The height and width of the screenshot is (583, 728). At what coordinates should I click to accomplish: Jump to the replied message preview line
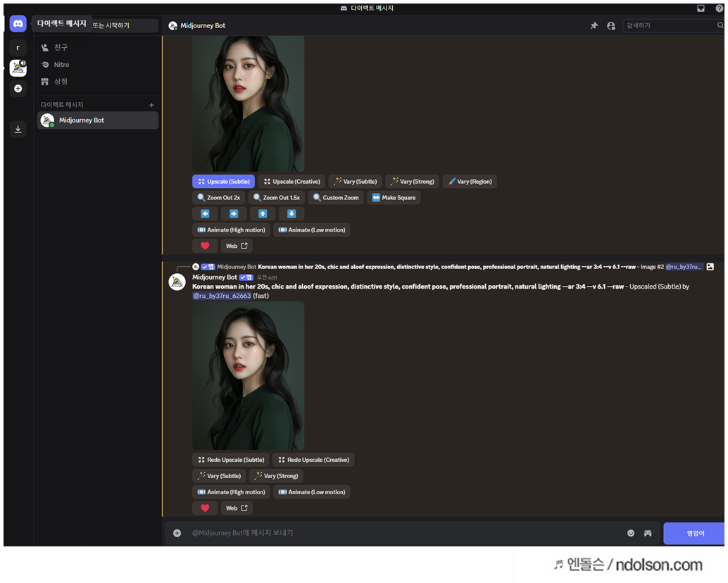[x=447, y=267]
